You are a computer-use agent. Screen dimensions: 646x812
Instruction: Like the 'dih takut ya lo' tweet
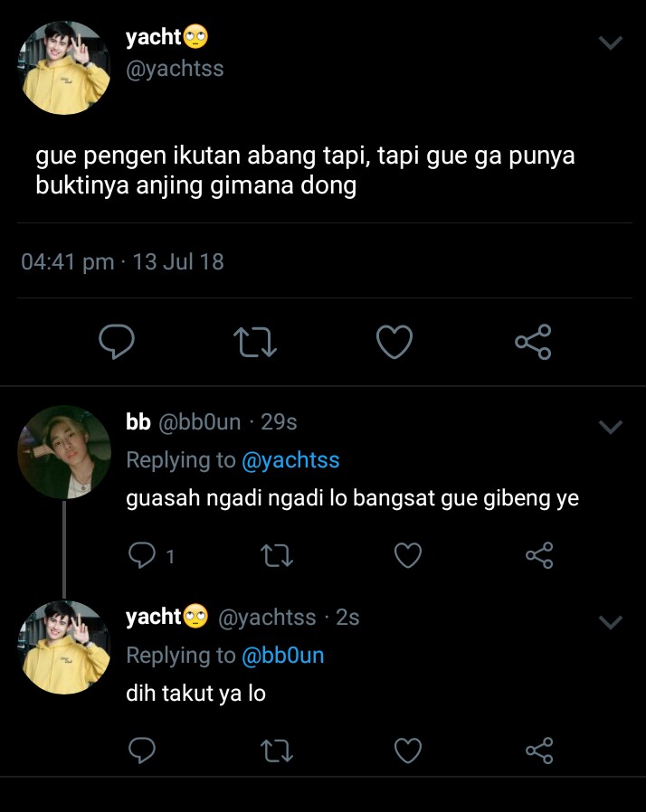point(408,751)
